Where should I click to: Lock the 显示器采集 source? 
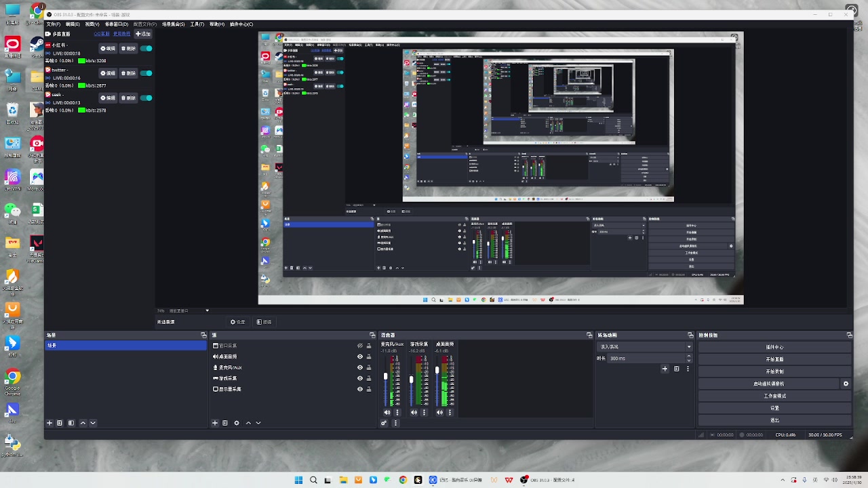click(369, 389)
